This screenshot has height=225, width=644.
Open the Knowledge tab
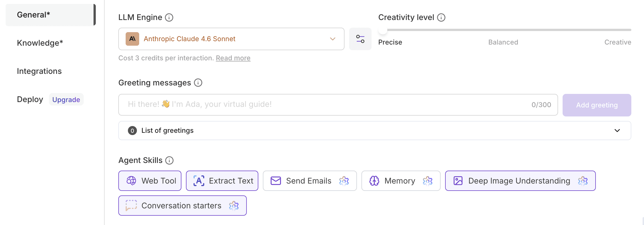(40, 43)
